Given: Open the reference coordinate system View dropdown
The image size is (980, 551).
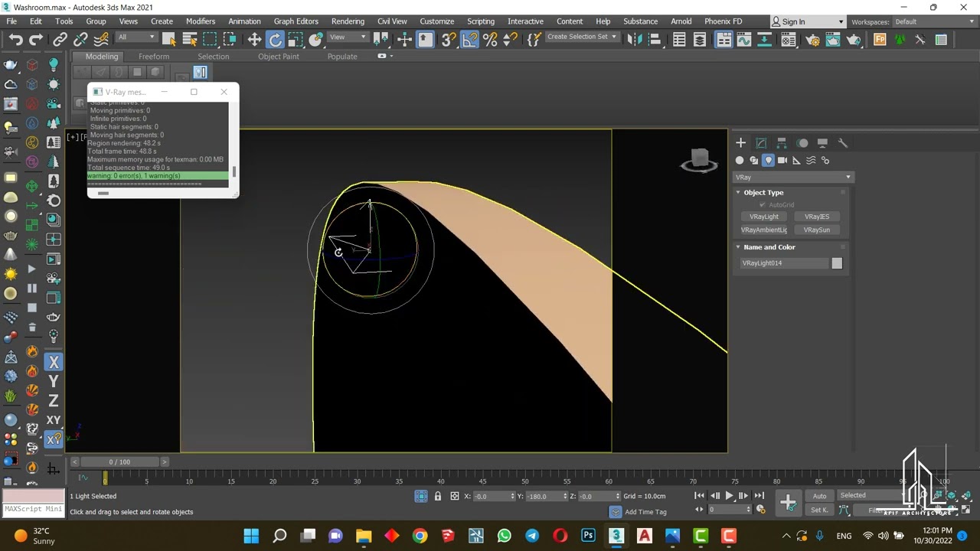Looking at the screenshot, I should (348, 37).
